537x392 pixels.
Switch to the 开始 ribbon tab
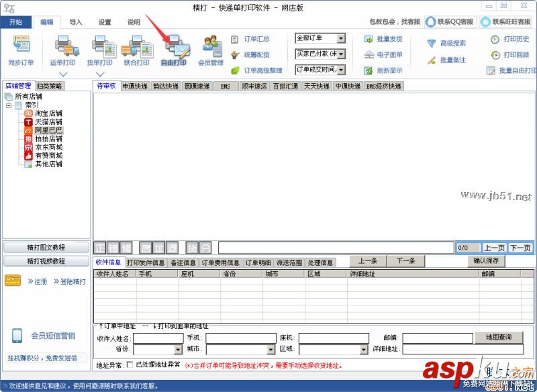click(x=15, y=22)
